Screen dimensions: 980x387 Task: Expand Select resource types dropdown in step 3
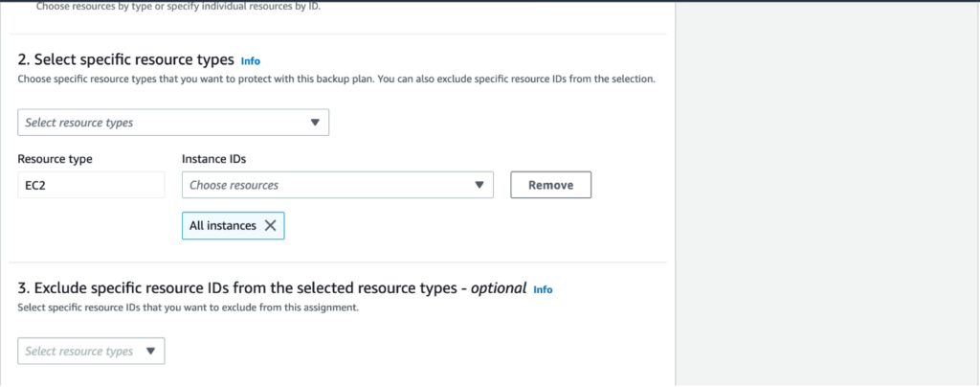click(x=91, y=352)
